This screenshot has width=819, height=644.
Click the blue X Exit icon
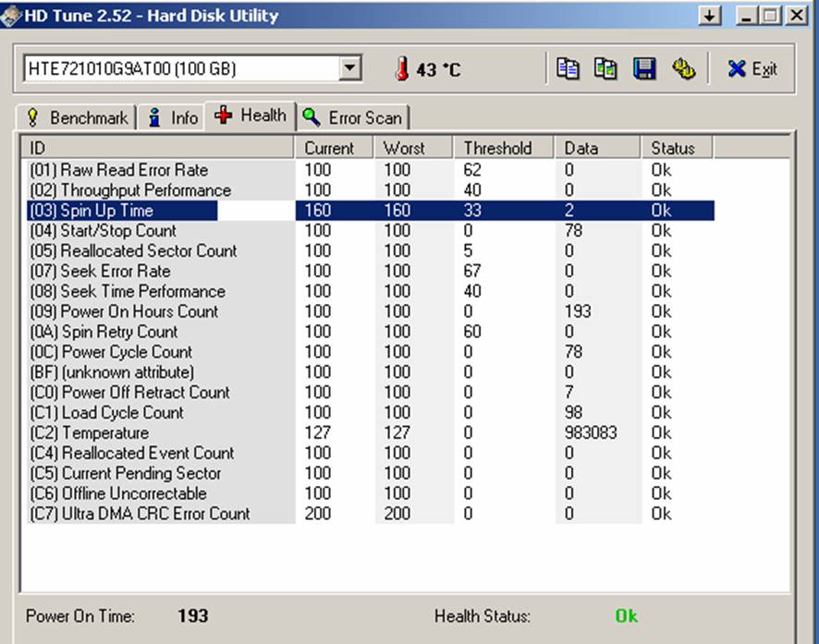click(x=737, y=69)
